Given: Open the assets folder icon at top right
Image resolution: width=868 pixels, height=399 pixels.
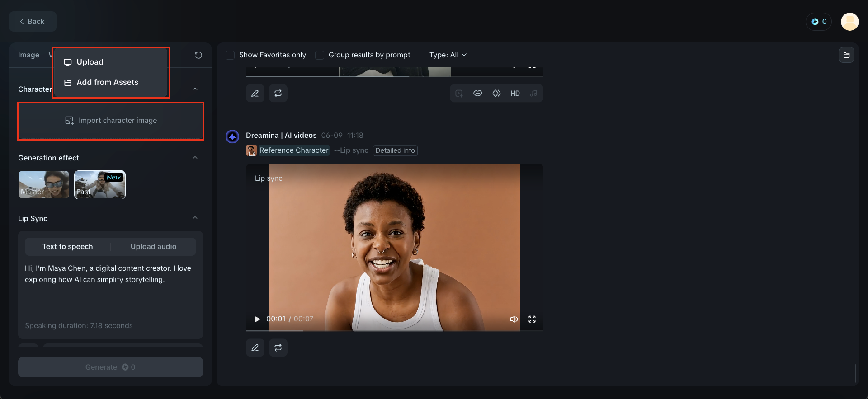Looking at the screenshot, I should [x=847, y=55].
